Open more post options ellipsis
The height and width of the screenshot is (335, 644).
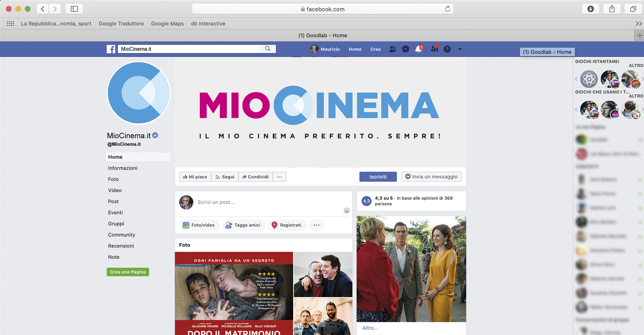pos(317,225)
